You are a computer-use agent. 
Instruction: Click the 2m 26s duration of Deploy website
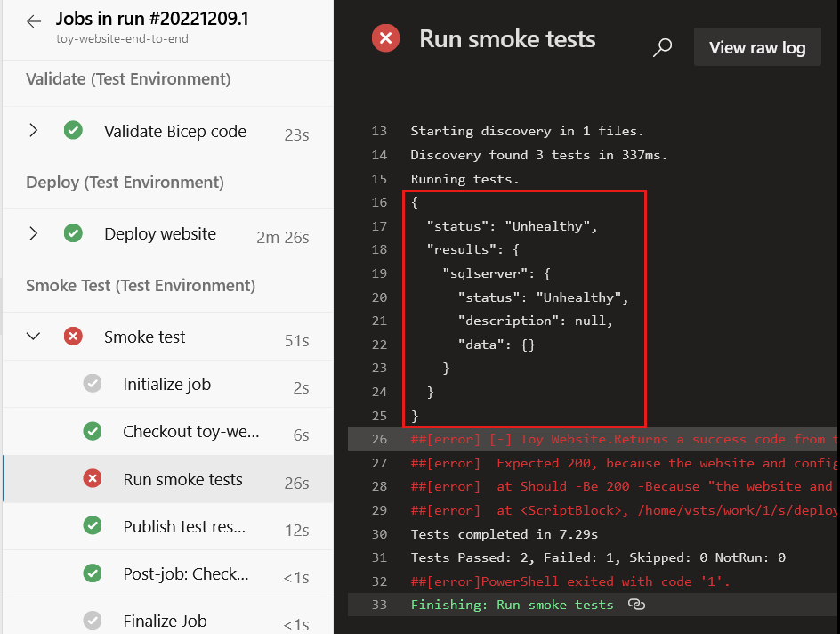pos(283,238)
